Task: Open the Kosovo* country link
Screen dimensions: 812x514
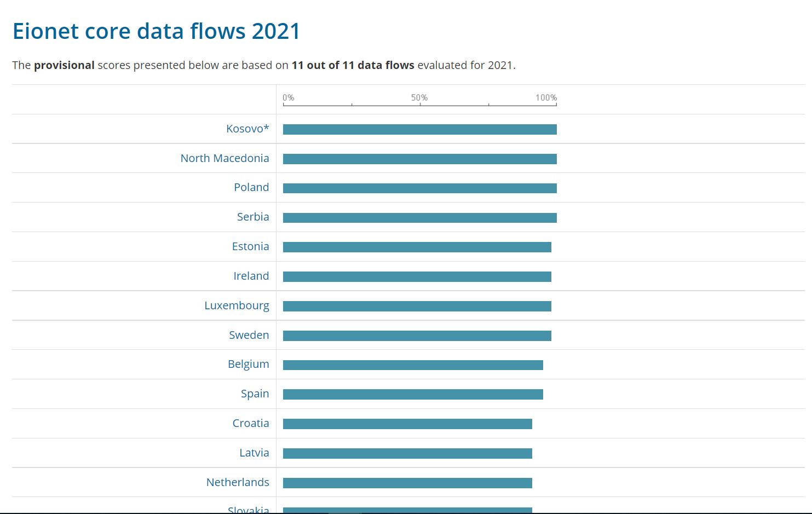Action: tap(247, 129)
